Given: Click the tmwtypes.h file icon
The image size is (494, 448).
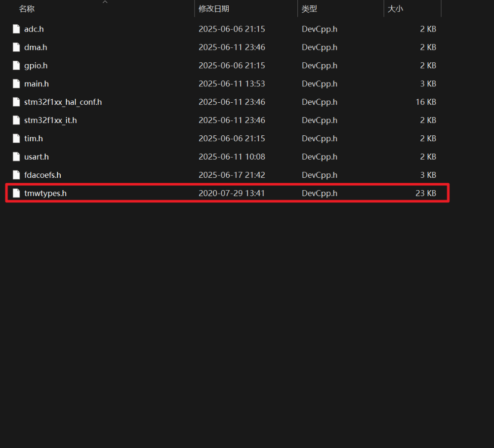Looking at the screenshot, I should pos(16,194).
